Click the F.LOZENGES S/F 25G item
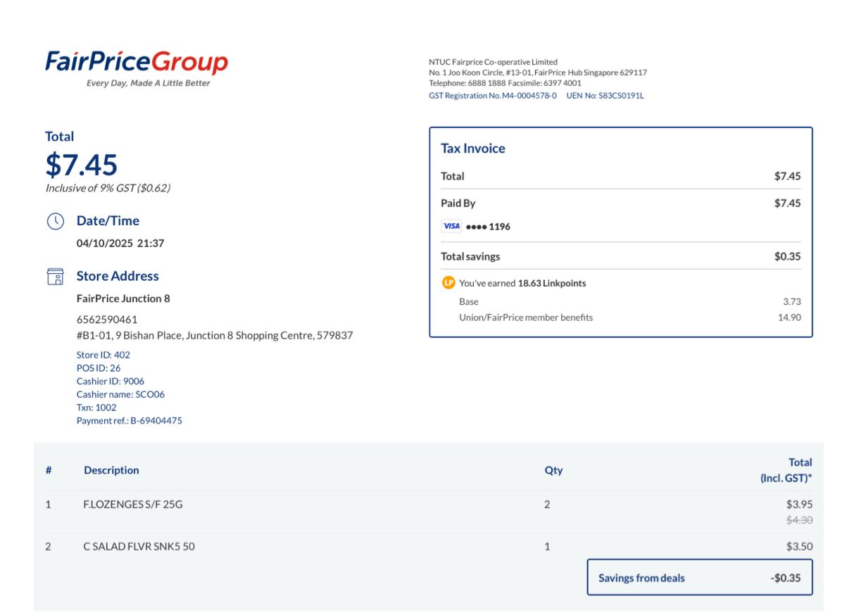 click(133, 505)
